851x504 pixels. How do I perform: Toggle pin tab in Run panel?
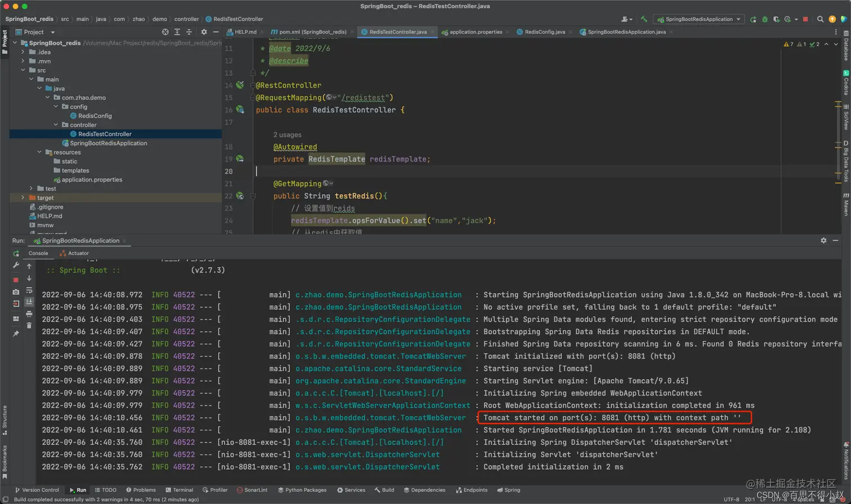tap(16, 334)
